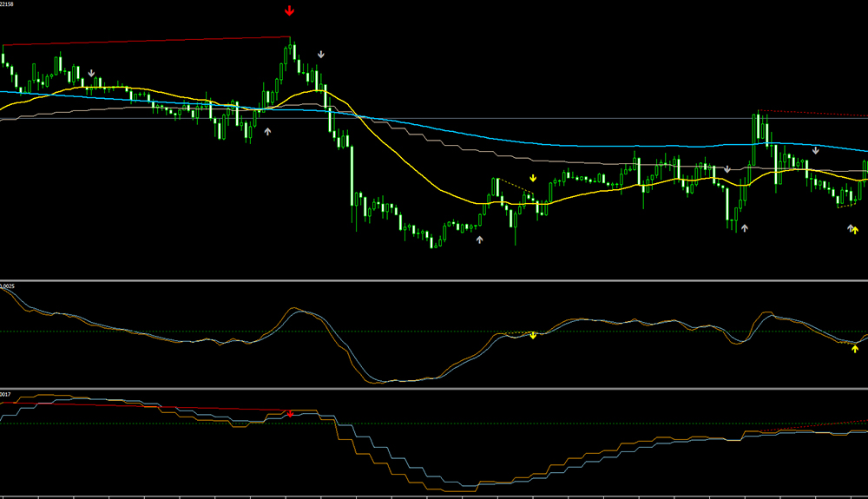
Task: Select the red dotted line in the main chart
Action: click(813, 114)
